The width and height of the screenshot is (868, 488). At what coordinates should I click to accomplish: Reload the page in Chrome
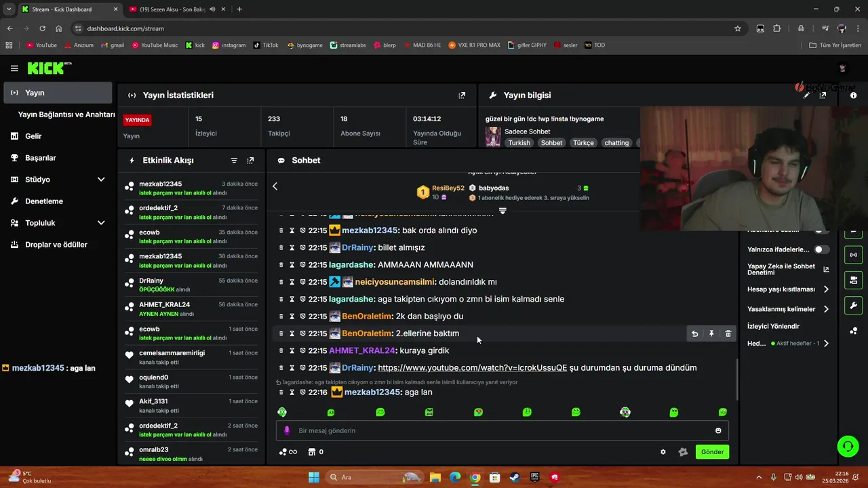pos(42,28)
